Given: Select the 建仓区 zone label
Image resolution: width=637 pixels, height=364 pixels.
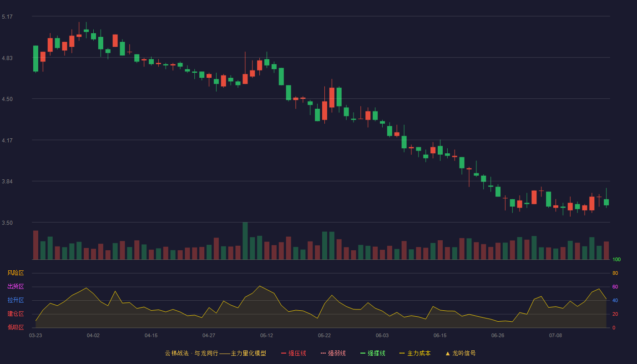Looking at the screenshot, I should tap(15, 314).
